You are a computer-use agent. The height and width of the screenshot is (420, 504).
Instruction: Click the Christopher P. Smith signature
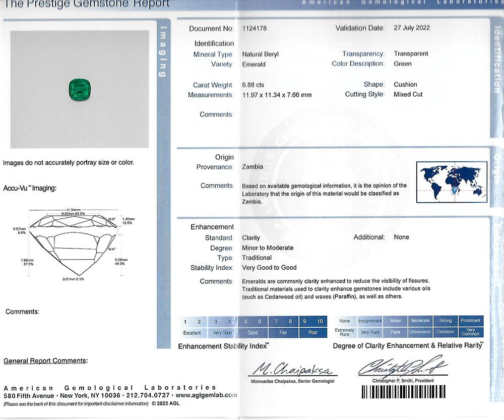pos(403,366)
